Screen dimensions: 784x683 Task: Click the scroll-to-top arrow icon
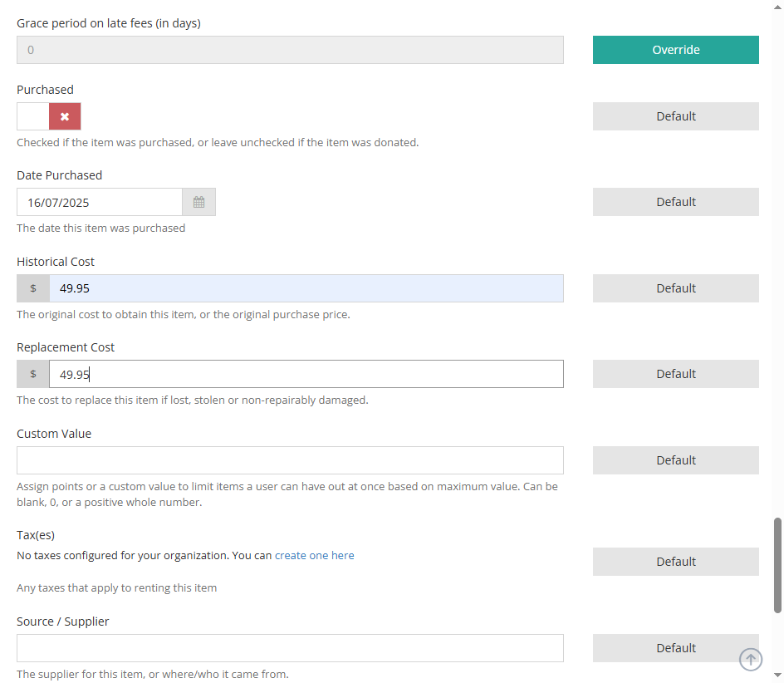coord(751,660)
